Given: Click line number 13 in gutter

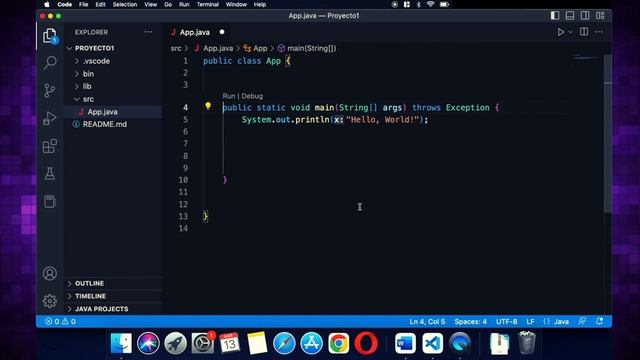Looking at the screenshot, I should coord(183,216).
